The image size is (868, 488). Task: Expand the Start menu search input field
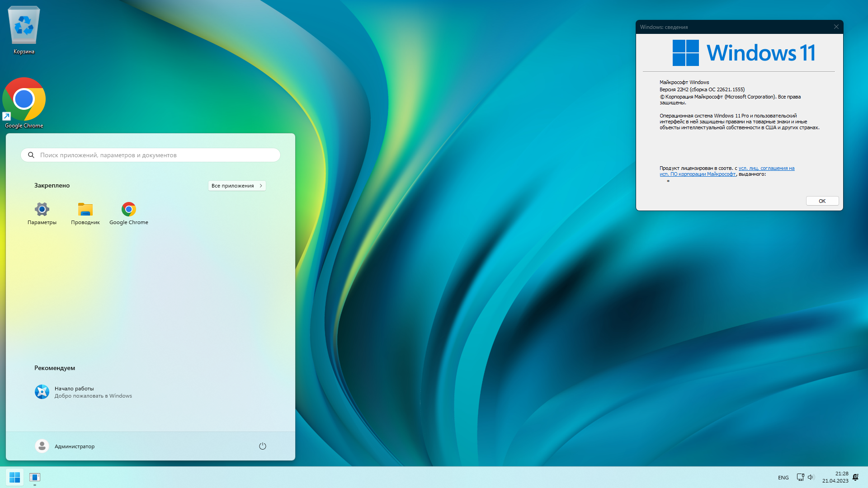coord(151,155)
